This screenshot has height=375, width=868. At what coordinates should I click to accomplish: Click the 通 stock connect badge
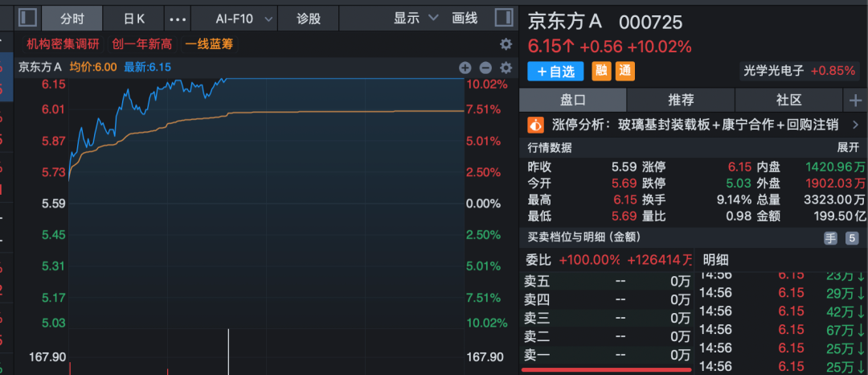click(625, 71)
